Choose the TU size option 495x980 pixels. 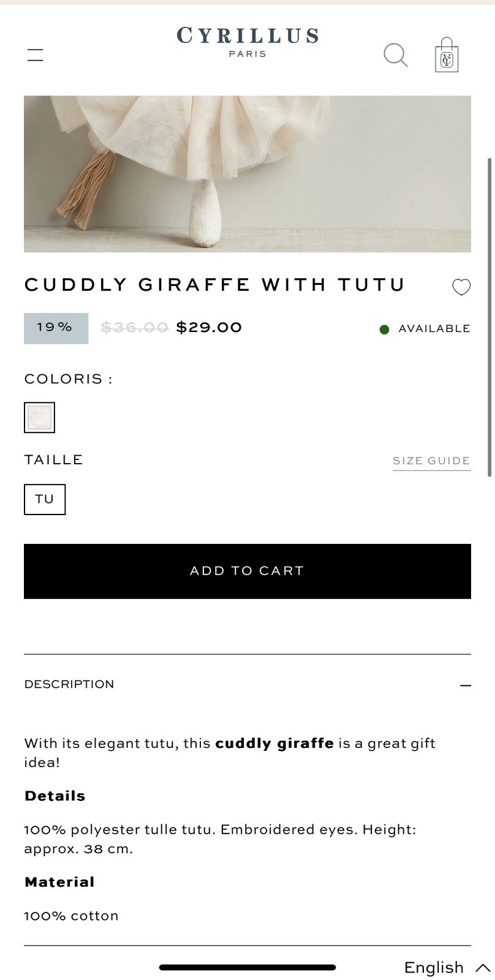pos(45,499)
